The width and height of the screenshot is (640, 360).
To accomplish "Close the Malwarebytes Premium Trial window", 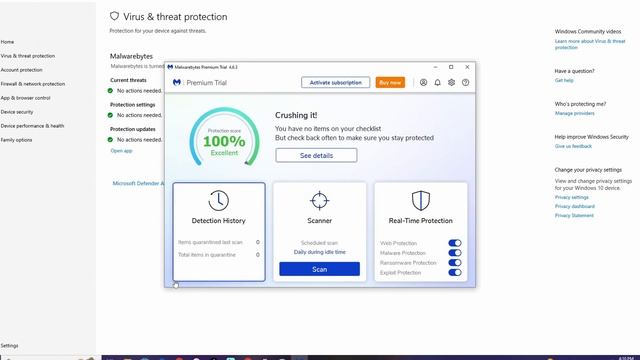I will [467, 67].
